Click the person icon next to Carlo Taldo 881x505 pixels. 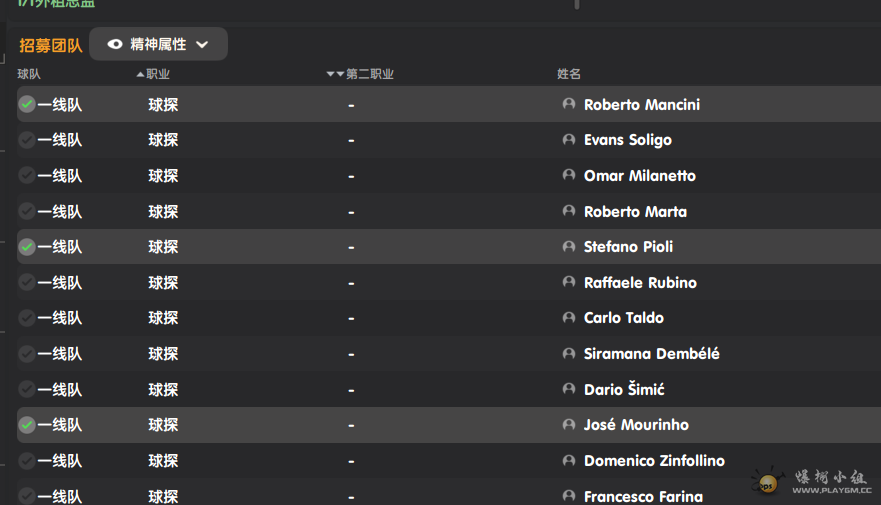569,317
